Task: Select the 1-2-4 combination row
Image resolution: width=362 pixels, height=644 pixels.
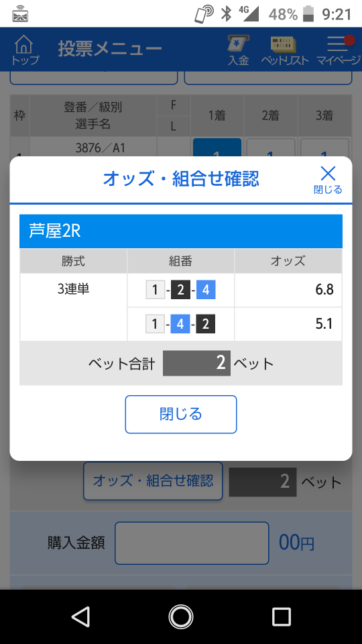Action: pos(180,290)
